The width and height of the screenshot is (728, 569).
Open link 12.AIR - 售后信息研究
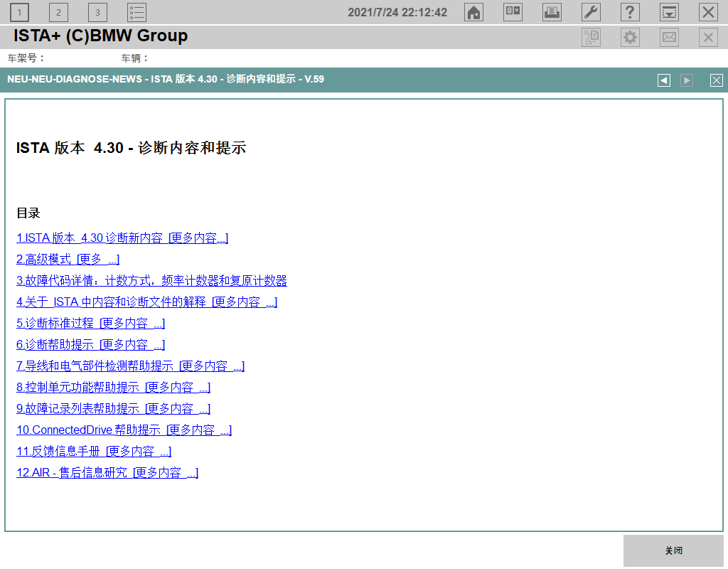pyautogui.click(x=107, y=473)
